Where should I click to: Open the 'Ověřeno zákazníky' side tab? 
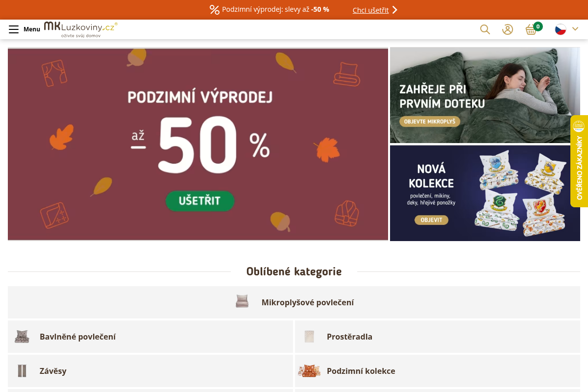[x=579, y=161]
